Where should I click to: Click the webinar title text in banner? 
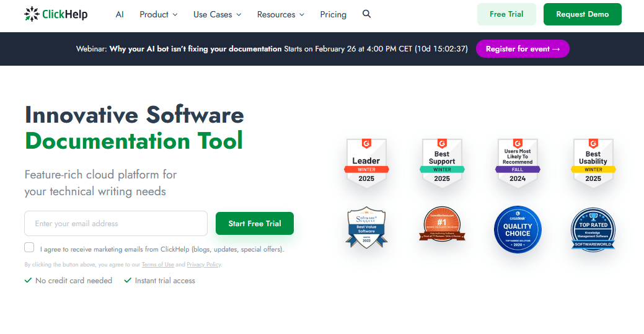point(195,49)
